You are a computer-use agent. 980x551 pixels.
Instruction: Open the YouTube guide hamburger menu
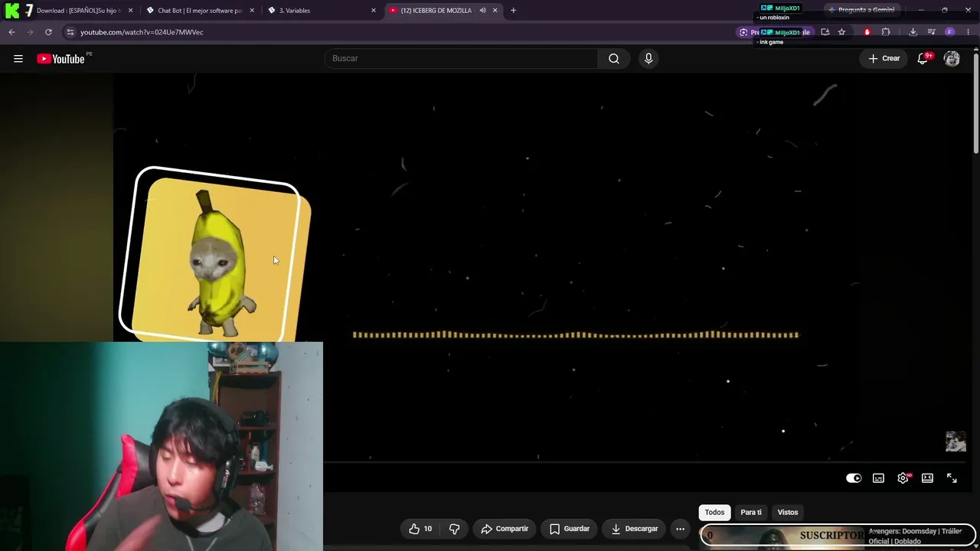tap(18, 59)
